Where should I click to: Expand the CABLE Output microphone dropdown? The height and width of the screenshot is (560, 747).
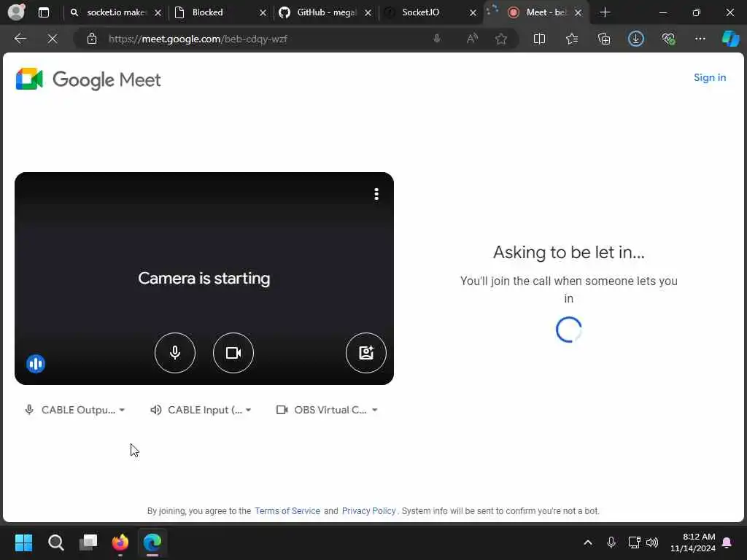click(x=75, y=410)
